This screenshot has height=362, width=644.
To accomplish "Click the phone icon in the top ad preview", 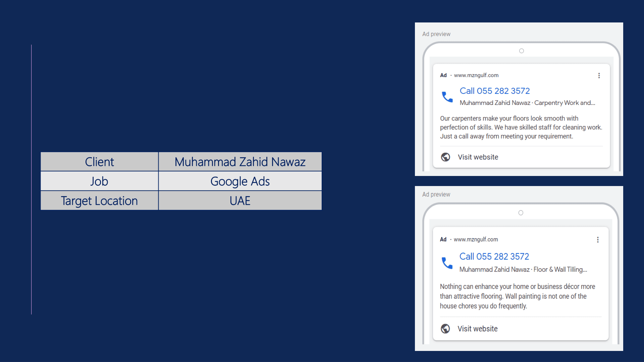I will pos(447,97).
